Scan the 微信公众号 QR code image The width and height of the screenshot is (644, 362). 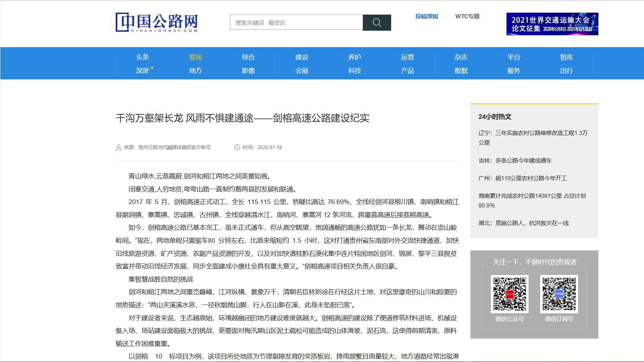(509, 294)
